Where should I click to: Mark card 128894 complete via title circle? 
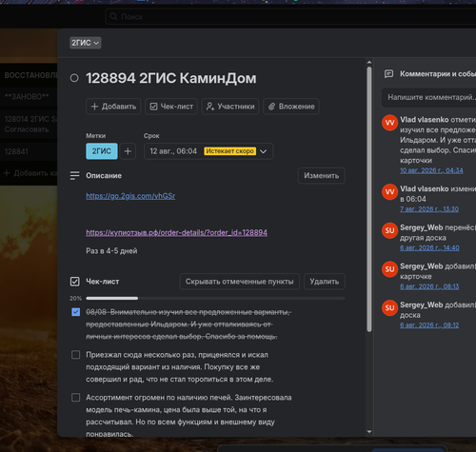(74, 78)
